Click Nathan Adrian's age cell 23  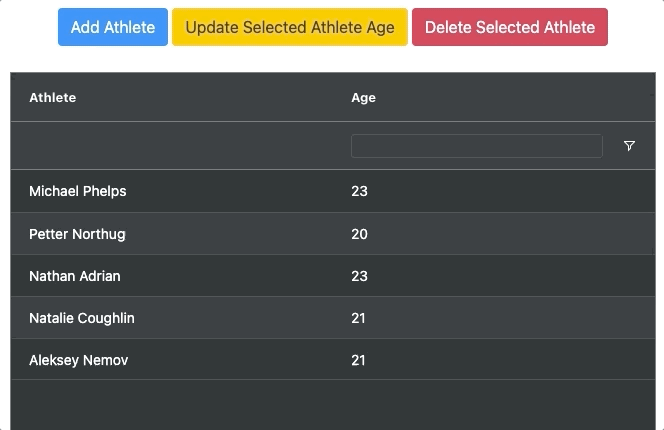pyautogui.click(x=360, y=276)
